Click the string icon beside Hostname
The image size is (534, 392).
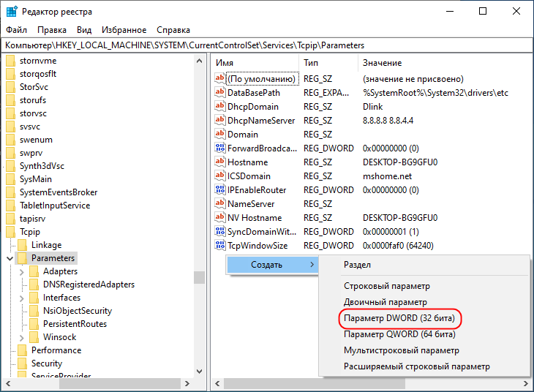pyautogui.click(x=219, y=162)
